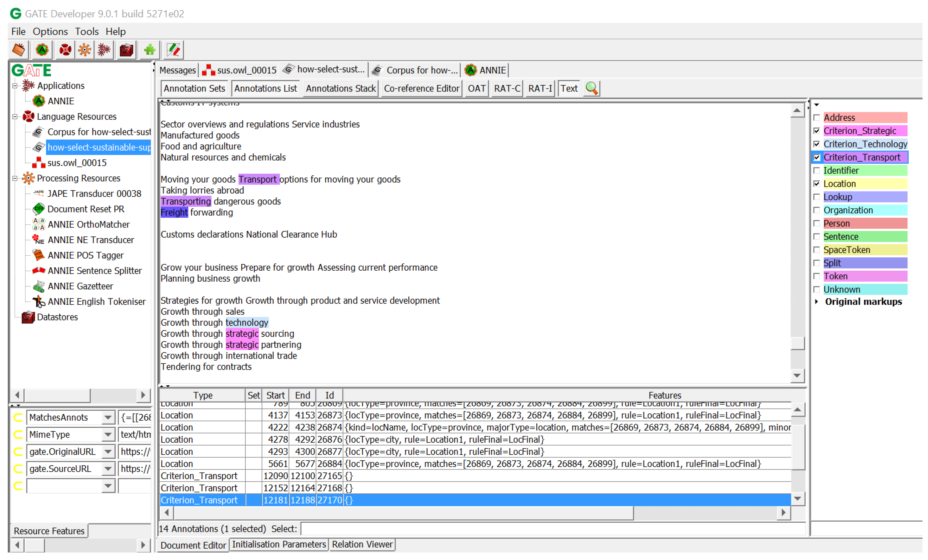Tick the Organization annotation checkbox
The image size is (928, 560).
coord(816,210)
